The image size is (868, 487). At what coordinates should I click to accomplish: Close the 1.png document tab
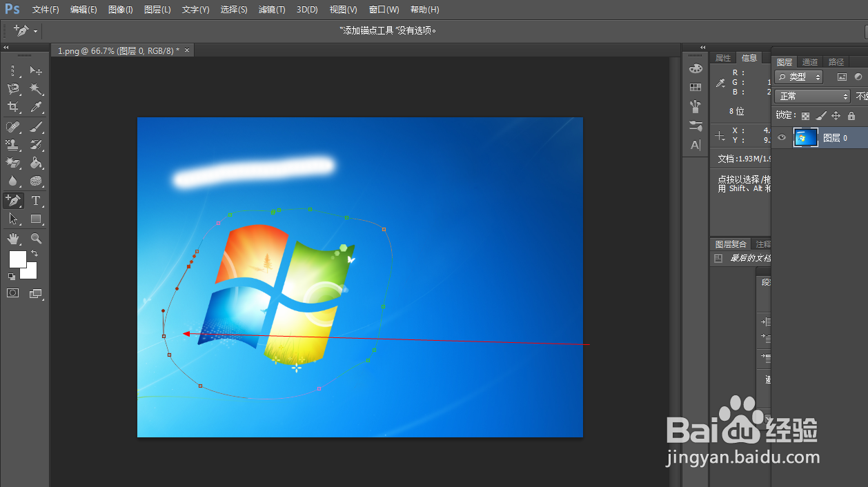coord(187,50)
